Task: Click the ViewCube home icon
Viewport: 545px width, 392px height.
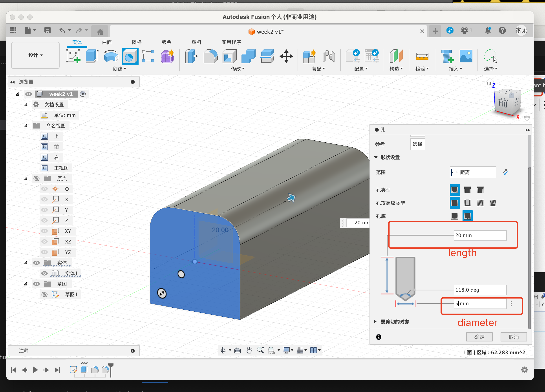Action: 490,82
